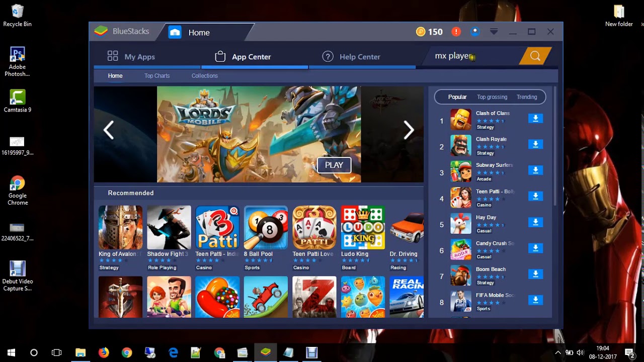The width and height of the screenshot is (644, 362).
Task: Click the popular list vertical scrollbar
Action: (x=555, y=146)
